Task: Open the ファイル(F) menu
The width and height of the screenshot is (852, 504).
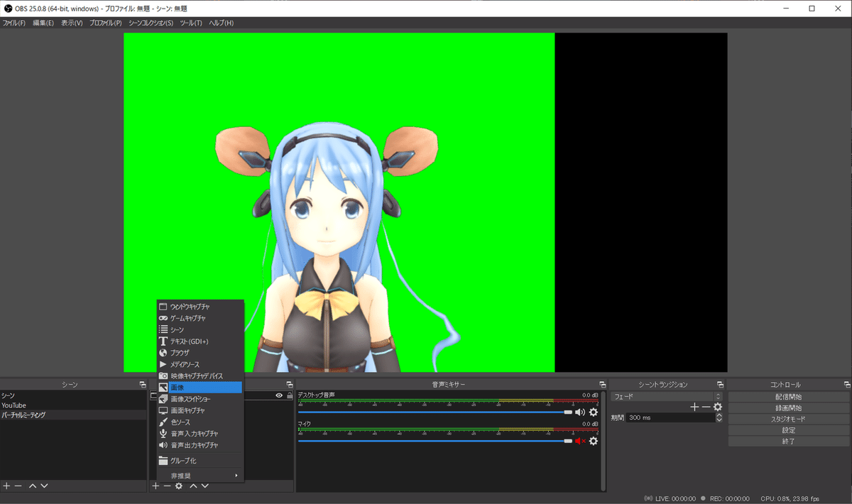Action: [x=13, y=23]
